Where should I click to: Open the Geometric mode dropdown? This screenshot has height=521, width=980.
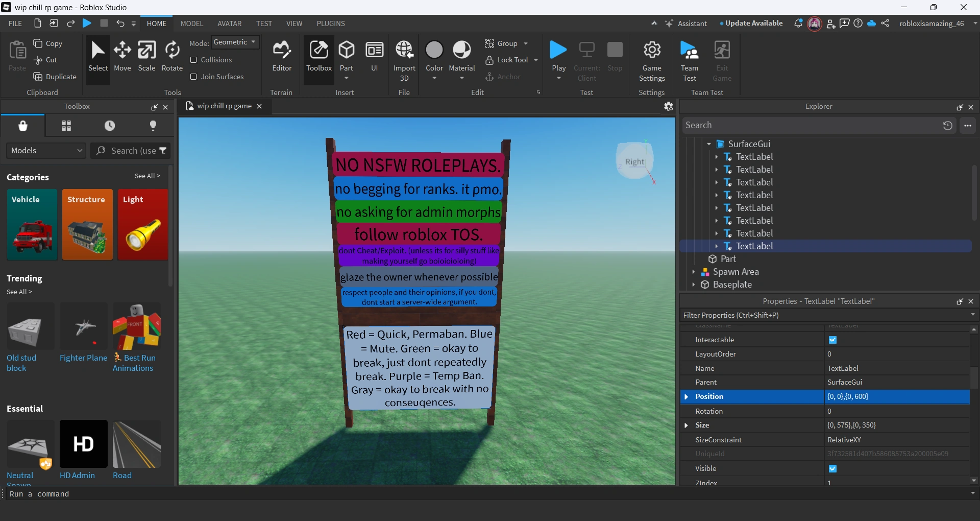pyautogui.click(x=235, y=42)
